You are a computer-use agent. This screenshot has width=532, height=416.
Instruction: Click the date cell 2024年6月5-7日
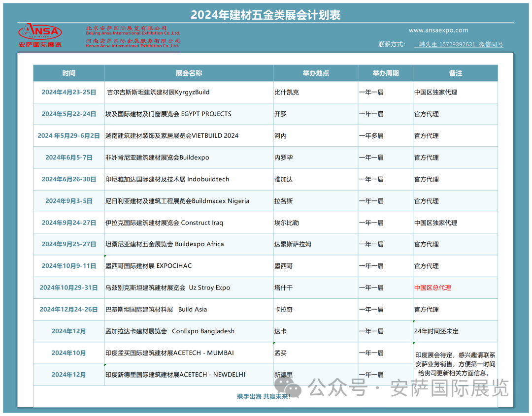tap(69, 158)
